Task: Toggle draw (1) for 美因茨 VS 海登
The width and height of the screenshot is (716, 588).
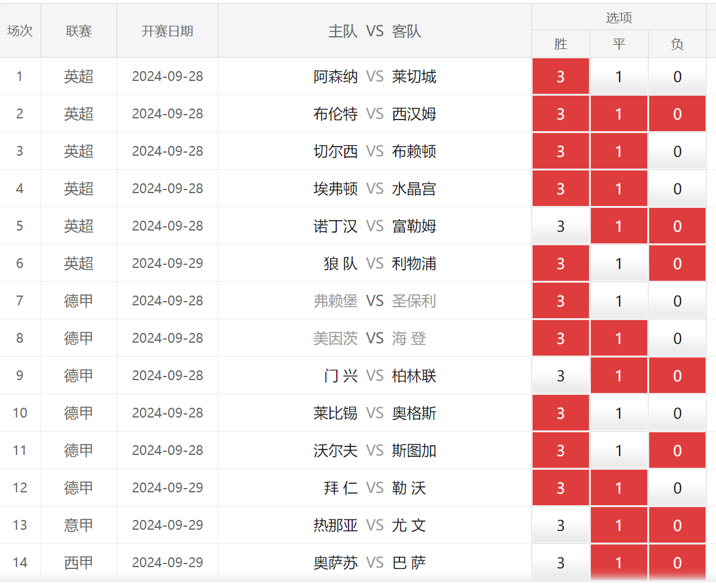Action: pos(618,338)
